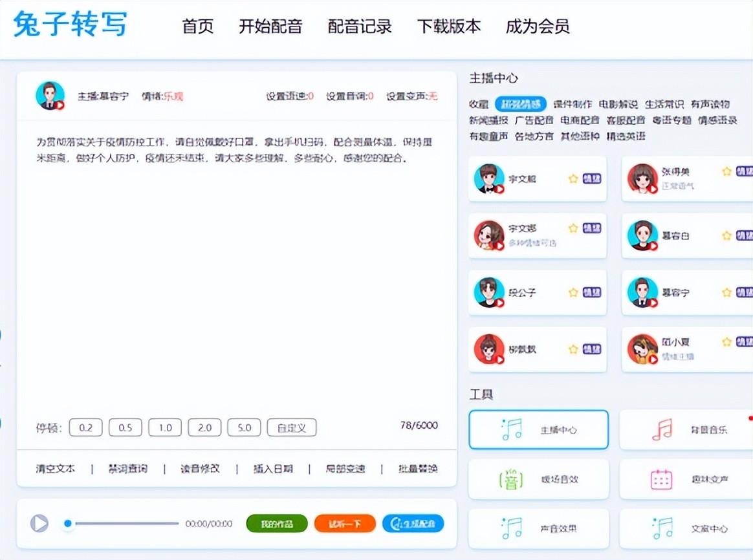
Task: Click the star icon next to 段公子
Action: pyautogui.click(x=573, y=292)
